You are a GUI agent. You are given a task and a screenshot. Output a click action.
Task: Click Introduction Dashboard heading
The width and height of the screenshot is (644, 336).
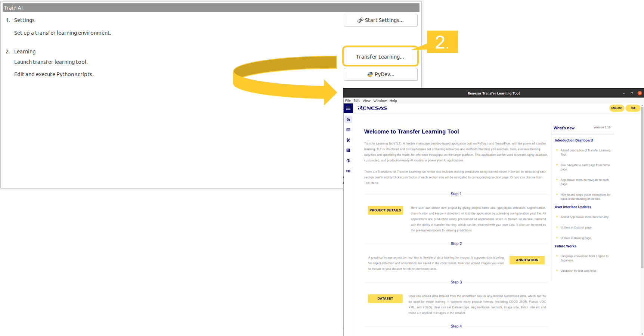[x=573, y=140]
